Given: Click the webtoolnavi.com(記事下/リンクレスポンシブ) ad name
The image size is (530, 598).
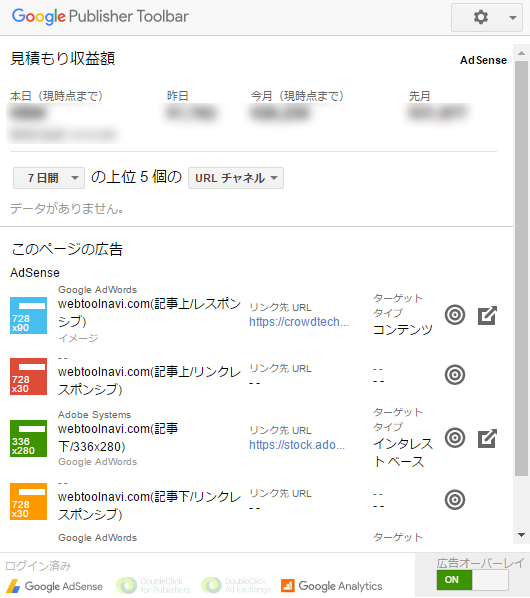Looking at the screenshot, I should click(149, 505).
